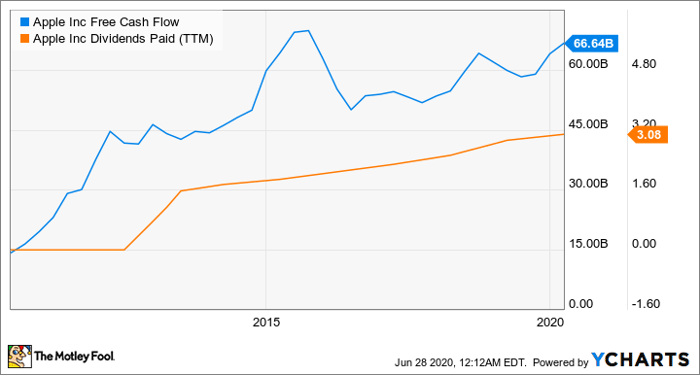The width and height of the screenshot is (700, 375).
Task: Click the 2020 x-axis label
Action: (x=551, y=322)
